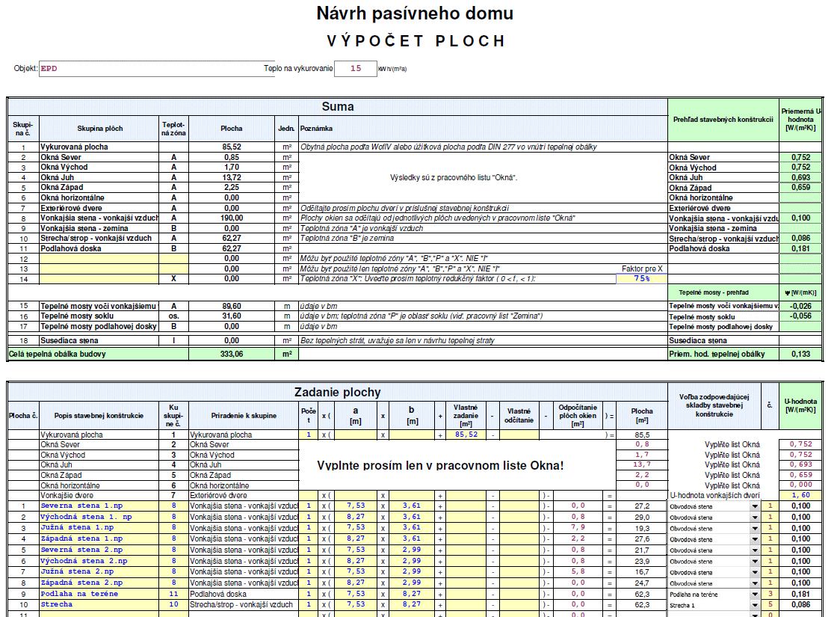840x617 pixels.
Task: Click the 13,72 'Okná Juh' area cell
Action: pyautogui.click(x=232, y=177)
